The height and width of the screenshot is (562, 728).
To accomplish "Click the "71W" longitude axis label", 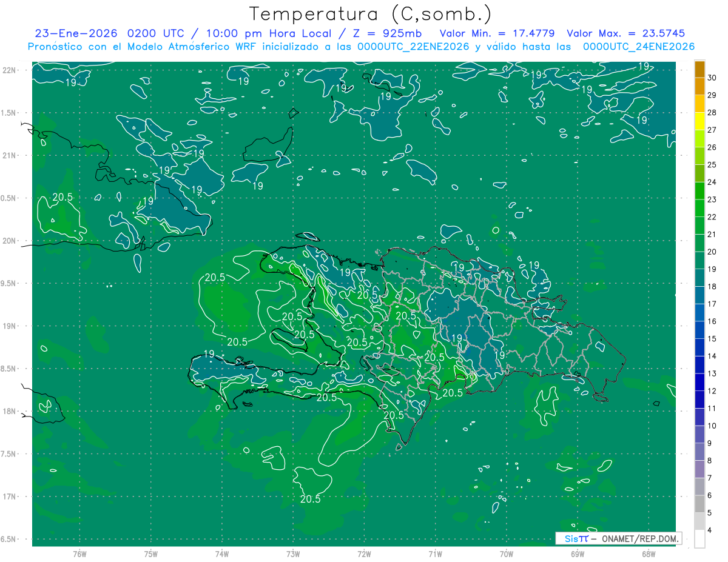I will 435,554.
